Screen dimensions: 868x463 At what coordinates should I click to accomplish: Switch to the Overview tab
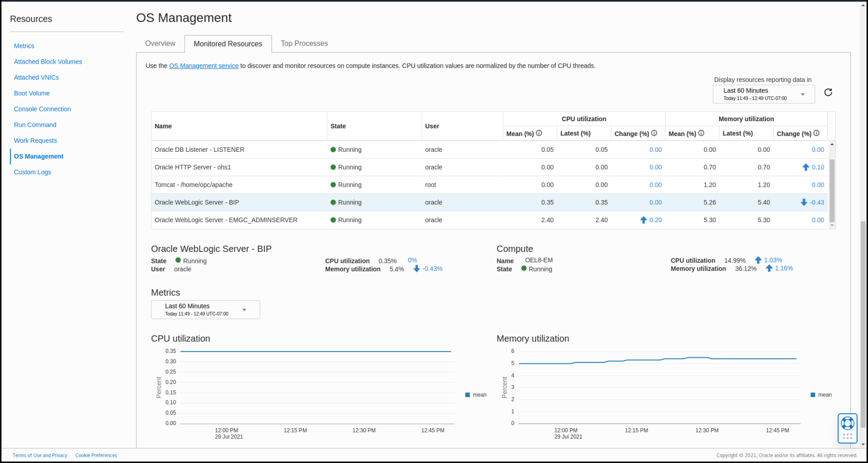tap(160, 43)
